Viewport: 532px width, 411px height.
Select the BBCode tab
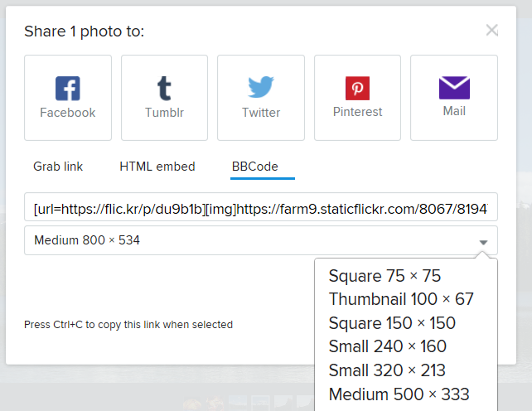pyautogui.click(x=255, y=167)
